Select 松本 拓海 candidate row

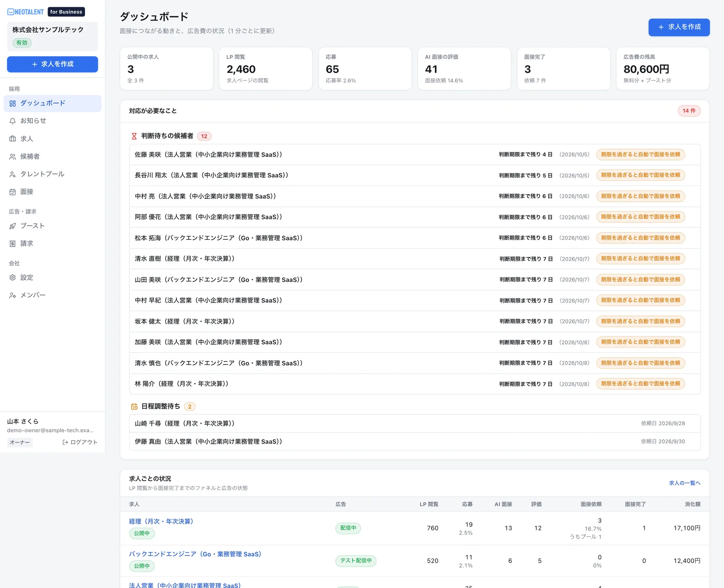point(414,238)
